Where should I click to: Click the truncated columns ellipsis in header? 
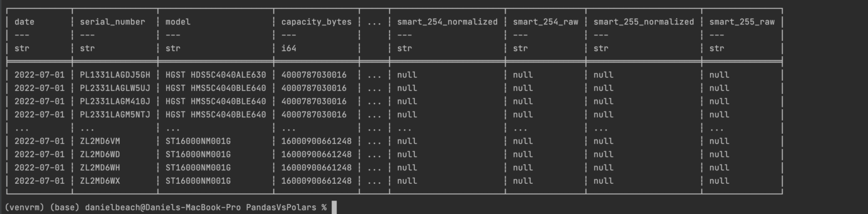tap(374, 22)
